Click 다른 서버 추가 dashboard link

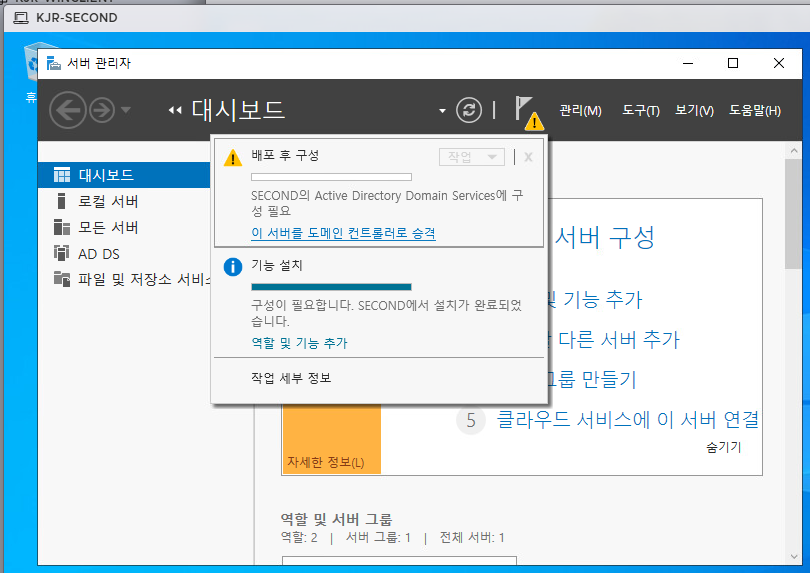tap(619, 340)
